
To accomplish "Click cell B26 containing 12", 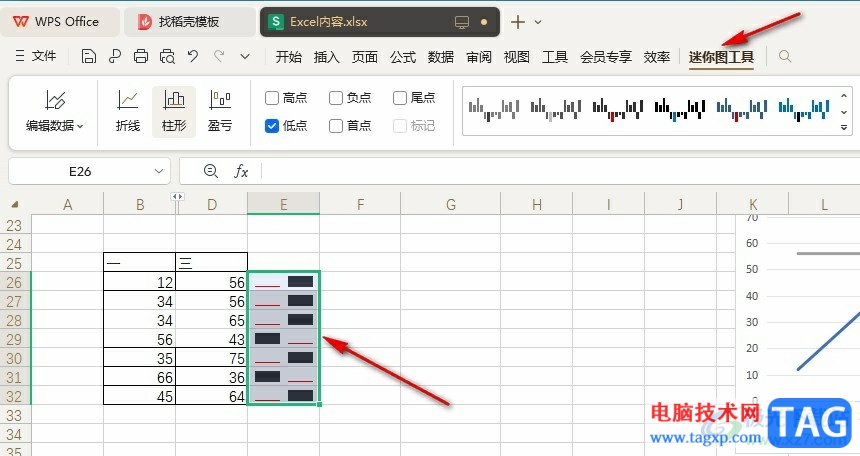I will click(x=139, y=282).
